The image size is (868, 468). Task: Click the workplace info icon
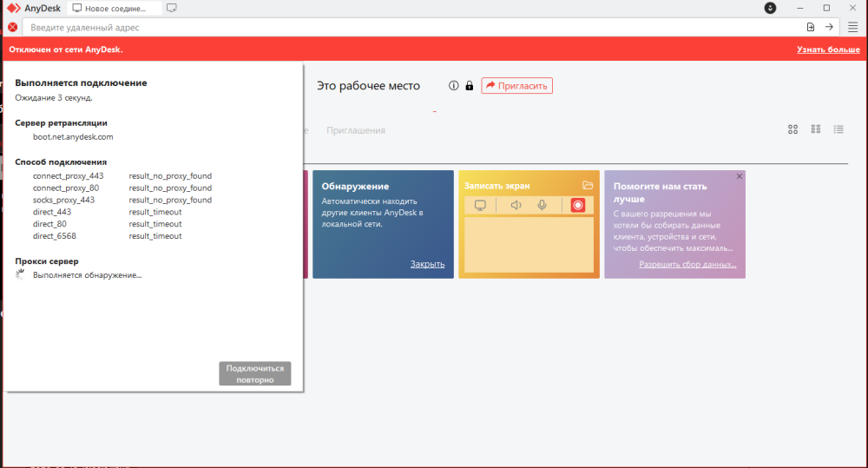[453, 86]
